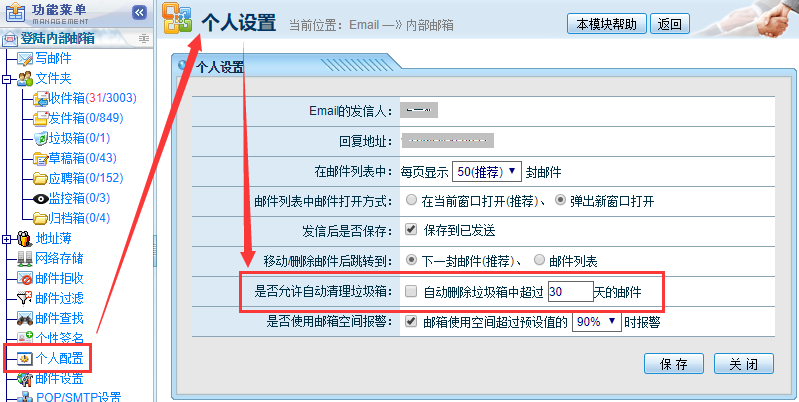Open the 写邮件 link

[x=54, y=59]
